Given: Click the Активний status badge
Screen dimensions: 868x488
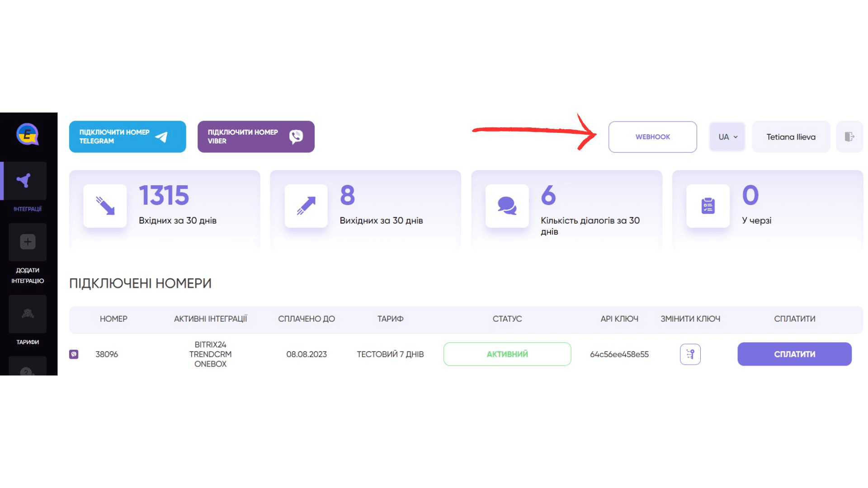Looking at the screenshot, I should pos(507,354).
